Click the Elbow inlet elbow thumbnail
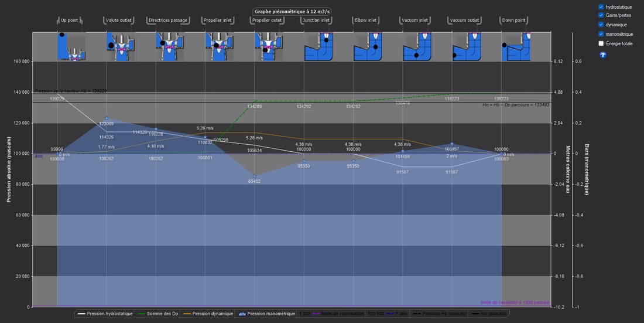The width and height of the screenshot is (644, 323). tap(368, 46)
